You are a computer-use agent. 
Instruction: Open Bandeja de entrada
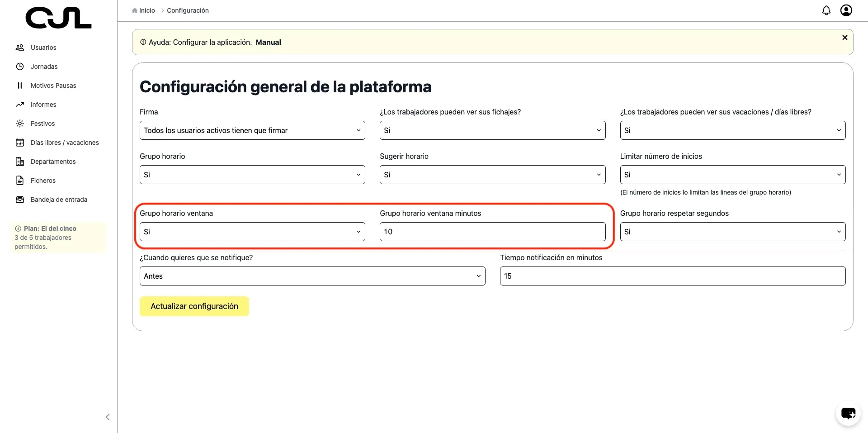pos(59,200)
